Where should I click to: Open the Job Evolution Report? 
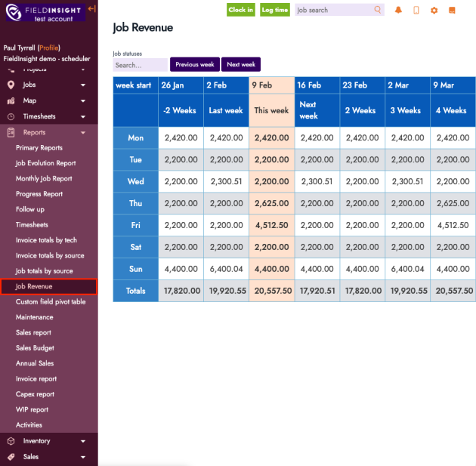pyautogui.click(x=46, y=163)
